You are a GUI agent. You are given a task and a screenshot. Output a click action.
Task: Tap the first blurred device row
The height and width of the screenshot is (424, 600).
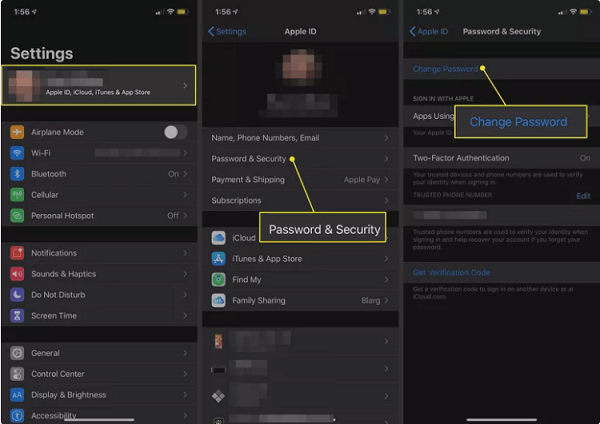[x=300, y=341]
